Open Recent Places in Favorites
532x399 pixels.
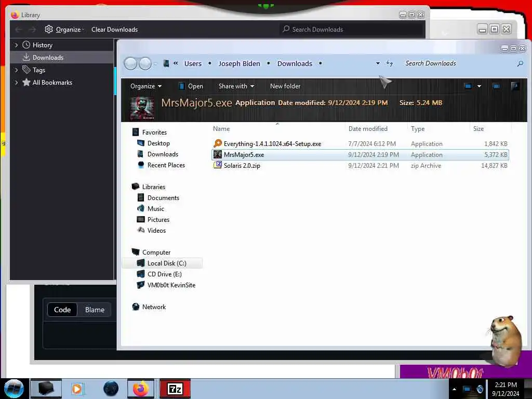[x=166, y=165]
